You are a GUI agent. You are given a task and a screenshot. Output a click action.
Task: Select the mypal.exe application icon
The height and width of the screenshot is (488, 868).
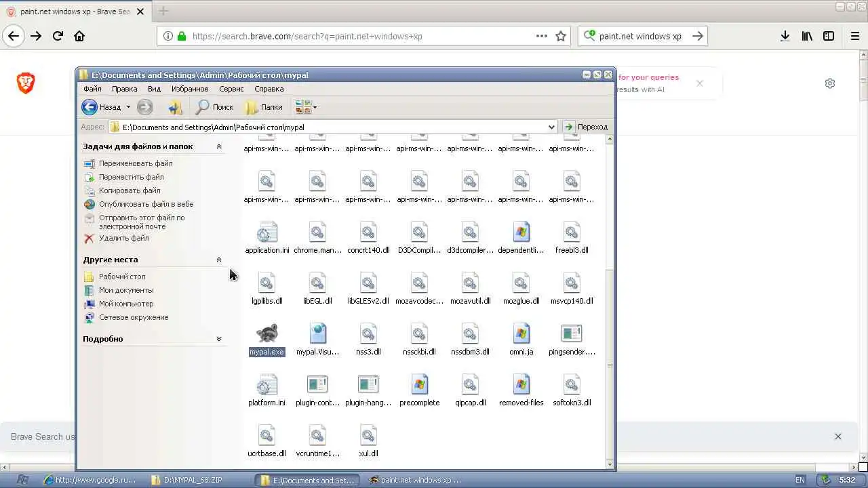coord(267,333)
